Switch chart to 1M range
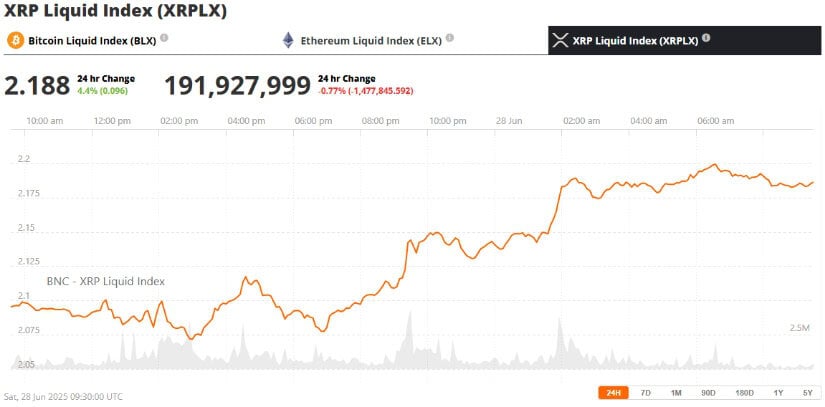The width and height of the screenshot is (825, 407). pyautogui.click(x=676, y=392)
